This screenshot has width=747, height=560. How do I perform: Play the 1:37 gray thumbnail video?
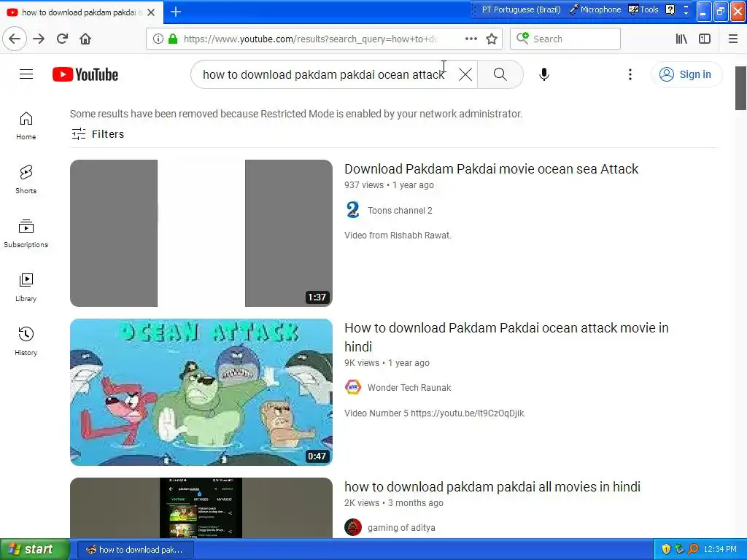(x=201, y=233)
